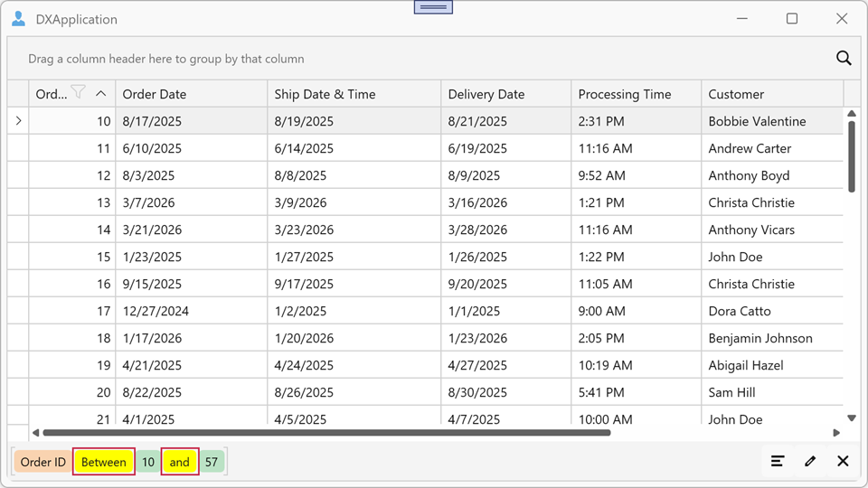Click the delivery date 1/23/2026 cell
868x488 pixels.
tap(506, 338)
